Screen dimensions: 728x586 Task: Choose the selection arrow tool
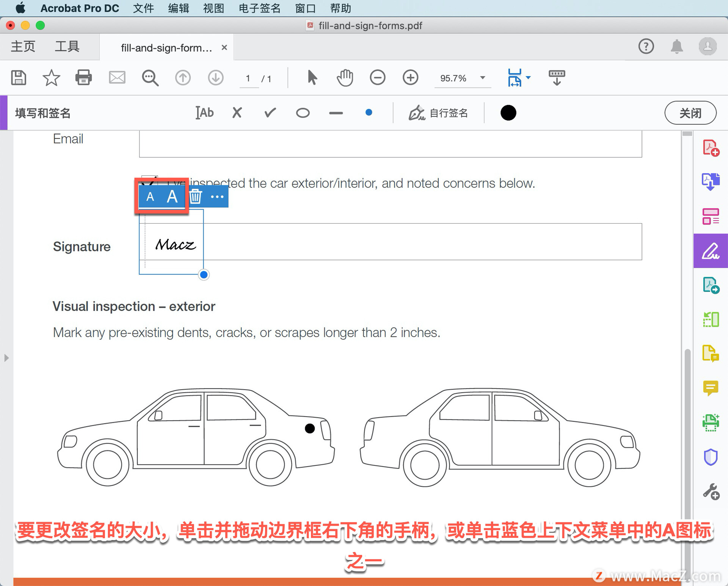[312, 78]
